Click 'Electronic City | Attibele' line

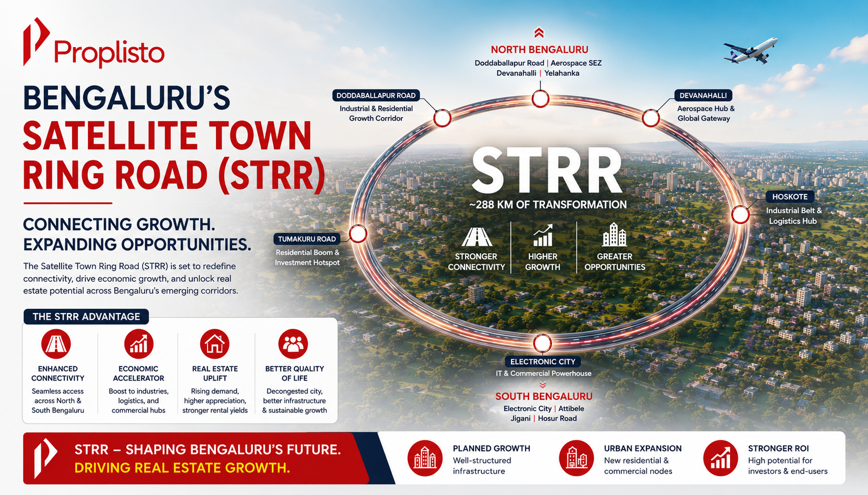point(543,409)
